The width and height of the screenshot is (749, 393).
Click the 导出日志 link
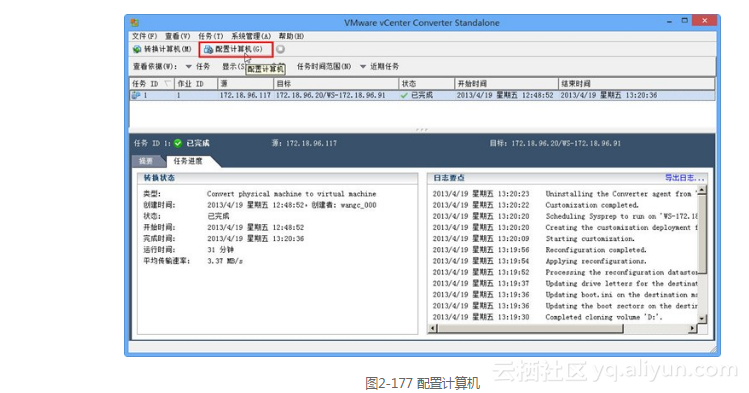[x=684, y=178]
